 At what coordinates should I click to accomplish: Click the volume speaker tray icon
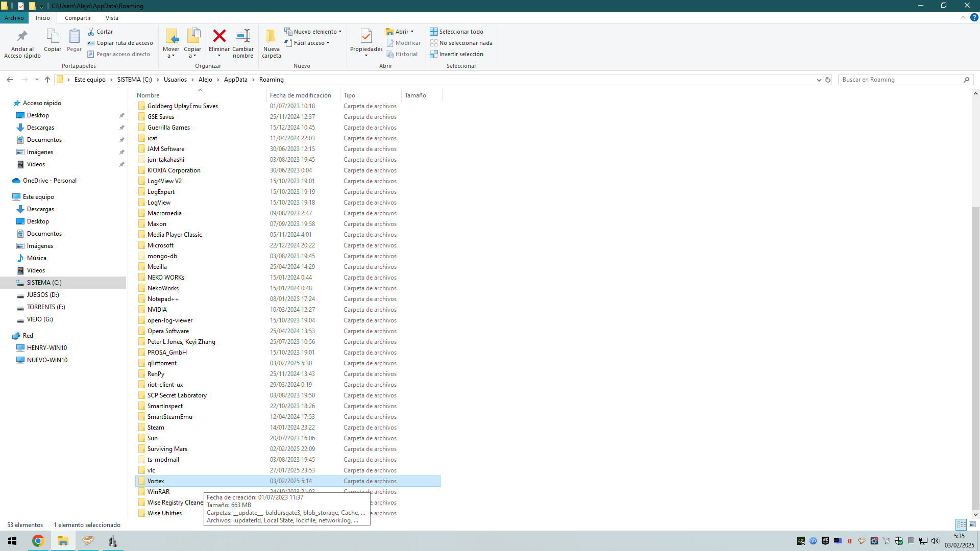pyautogui.click(x=935, y=541)
